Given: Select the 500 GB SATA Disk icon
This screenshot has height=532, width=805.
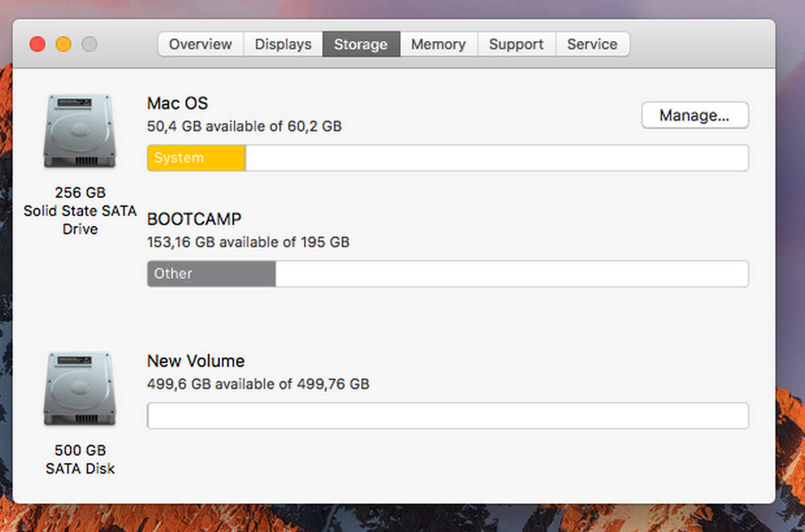Looking at the screenshot, I should click(80, 387).
